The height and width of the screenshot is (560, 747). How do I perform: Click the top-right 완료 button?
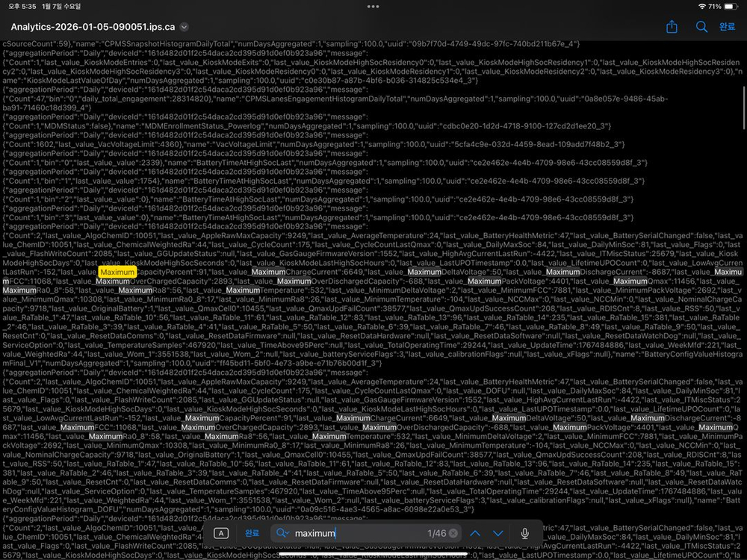726,27
